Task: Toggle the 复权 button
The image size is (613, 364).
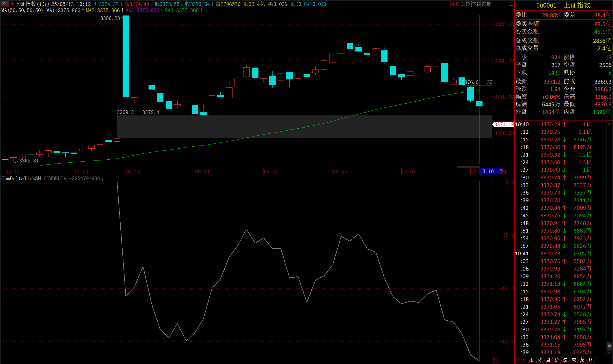Action: point(455,4)
